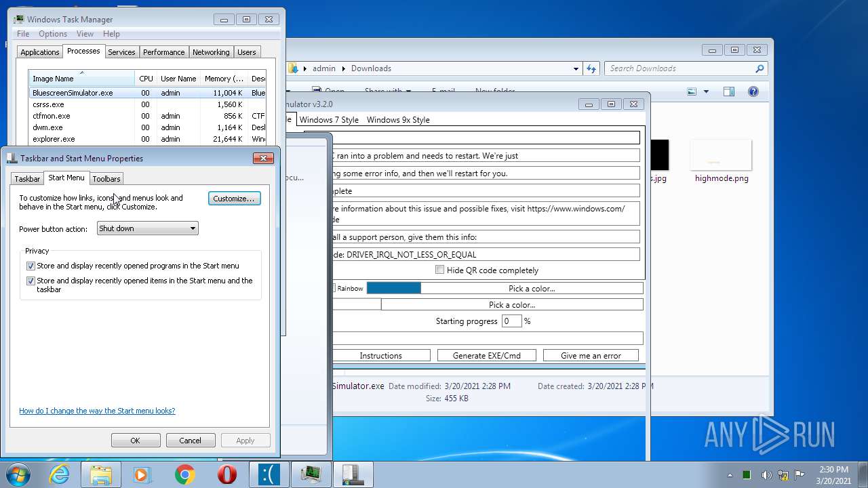The image size is (868, 488).
Task: Open the Power button action dropdown
Action: pos(147,228)
